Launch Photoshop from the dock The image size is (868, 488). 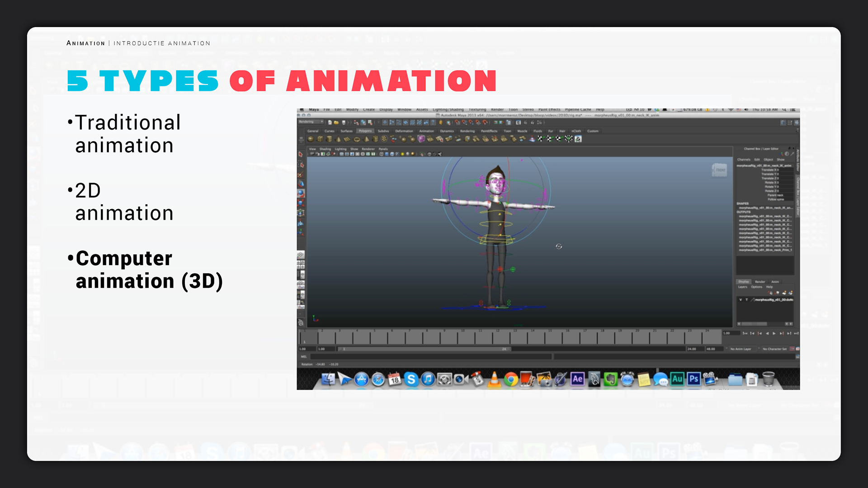click(693, 379)
